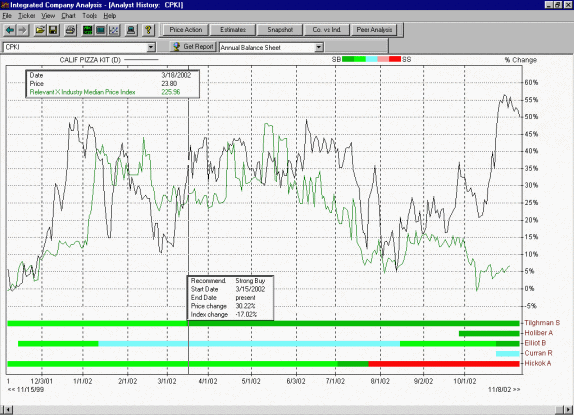The image size is (574, 415).
Task: Click the red Strong Sell legend swatch
Action: (x=395, y=59)
